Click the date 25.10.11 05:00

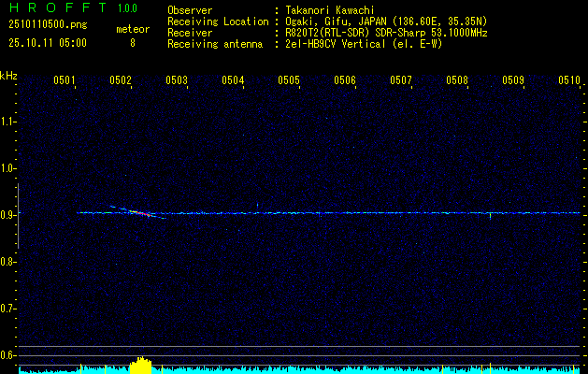point(47,42)
